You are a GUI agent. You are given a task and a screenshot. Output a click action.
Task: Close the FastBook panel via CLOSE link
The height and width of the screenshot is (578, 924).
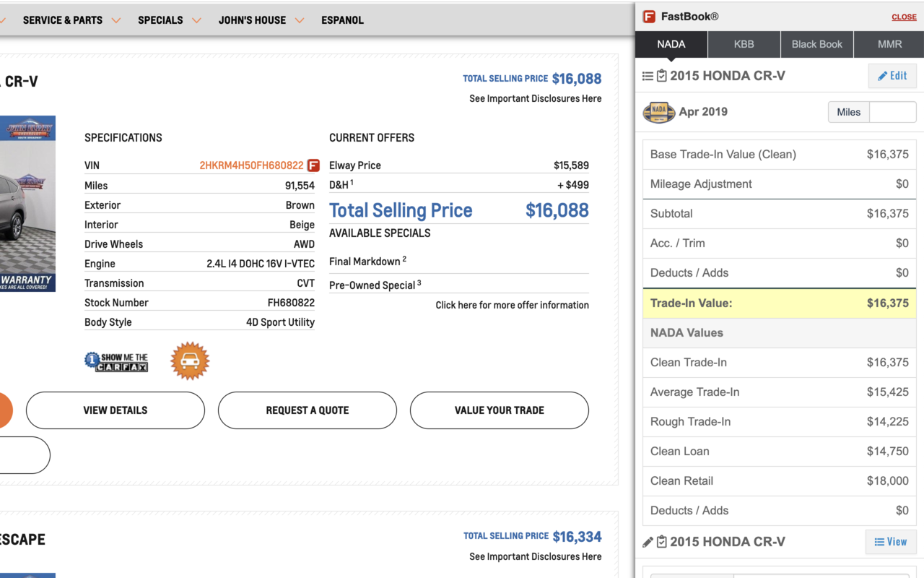pyautogui.click(x=904, y=17)
